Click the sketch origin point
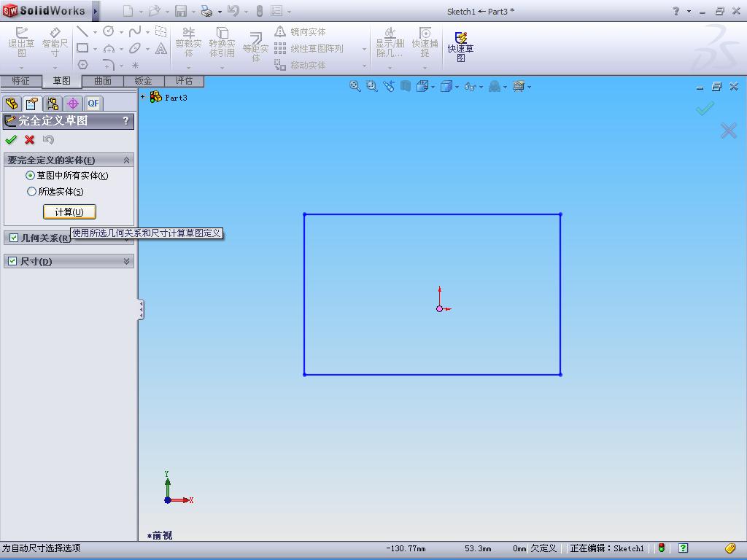This screenshot has width=747, height=560. 439,308
